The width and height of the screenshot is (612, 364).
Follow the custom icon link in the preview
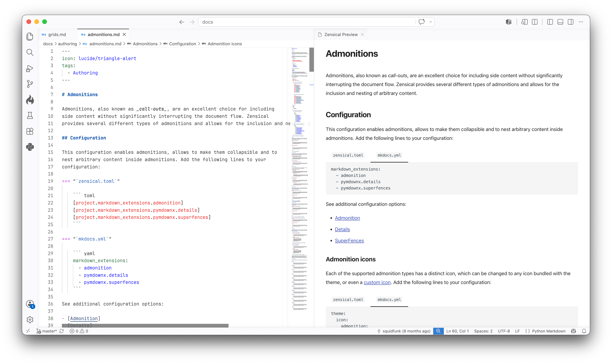point(377,282)
